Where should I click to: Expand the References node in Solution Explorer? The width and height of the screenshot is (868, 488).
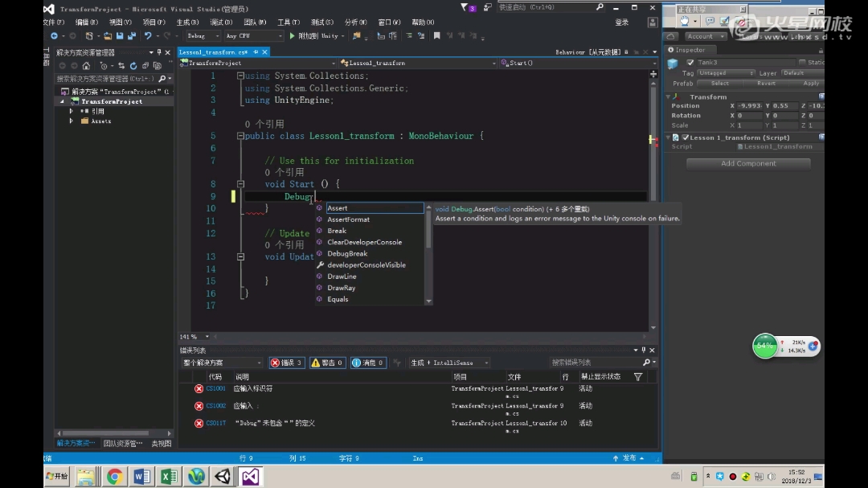[x=71, y=111]
